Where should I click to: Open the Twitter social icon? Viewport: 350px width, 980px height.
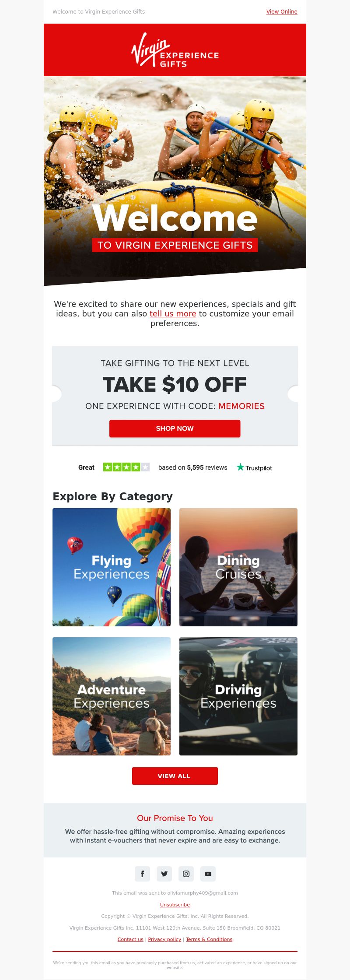click(x=164, y=874)
